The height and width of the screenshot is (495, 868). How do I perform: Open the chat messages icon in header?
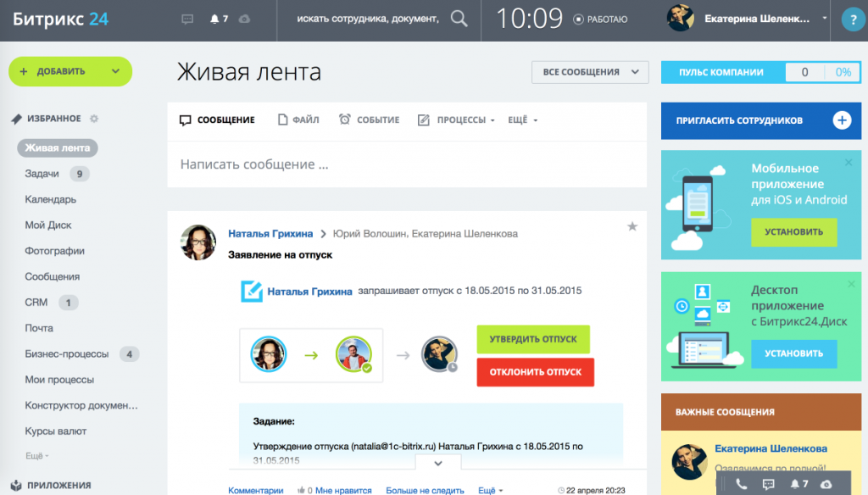point(187,19)
